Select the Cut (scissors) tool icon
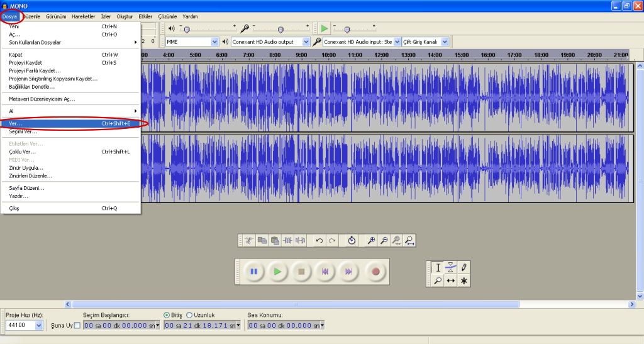This screenshot has width=644, height=344. [x=249, y=241]
